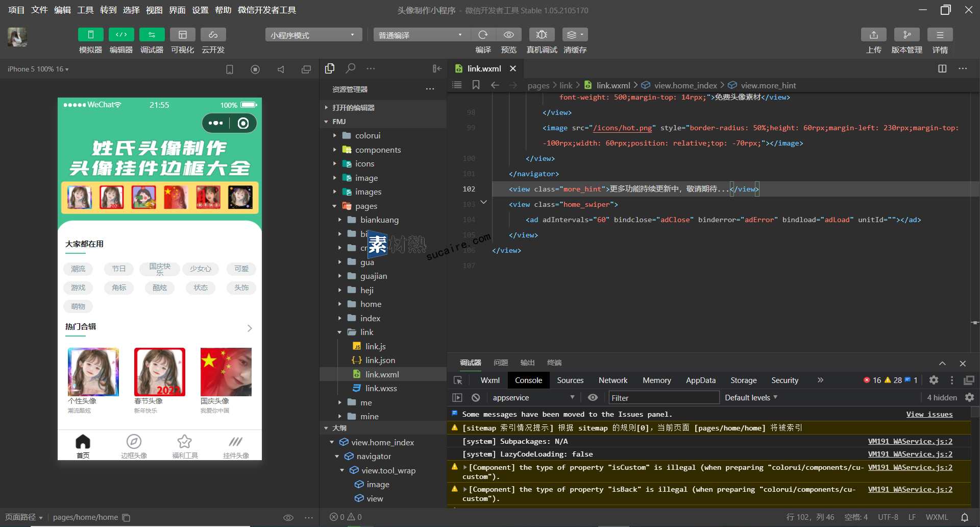Viewport: 980px width, 527px height.
Task: Fold code at line 103
Action: point(484,203)
